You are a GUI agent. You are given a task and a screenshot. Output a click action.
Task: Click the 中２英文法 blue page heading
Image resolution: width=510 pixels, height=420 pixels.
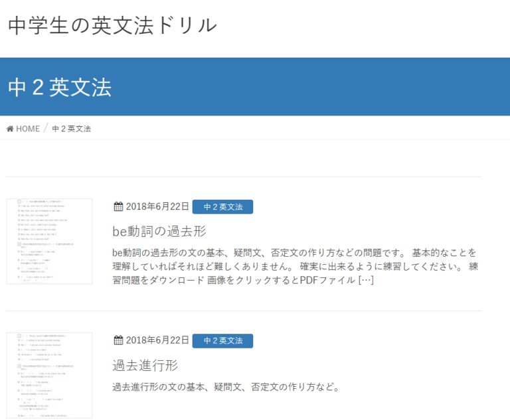tap(60, 87)
